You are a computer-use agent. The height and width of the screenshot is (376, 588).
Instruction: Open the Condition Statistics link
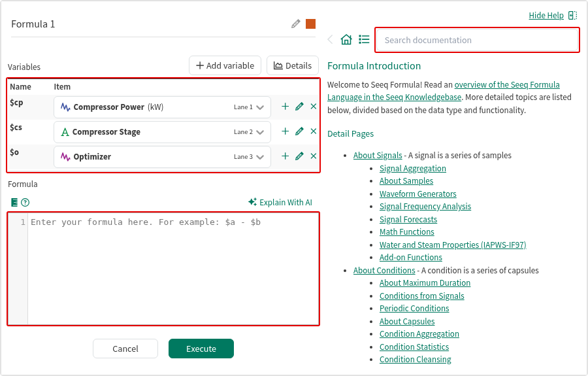pos(414,347)
